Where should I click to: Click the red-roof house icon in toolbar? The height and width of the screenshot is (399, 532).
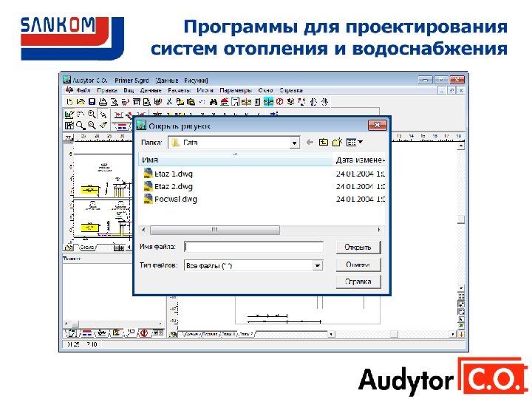coord(225,101)
